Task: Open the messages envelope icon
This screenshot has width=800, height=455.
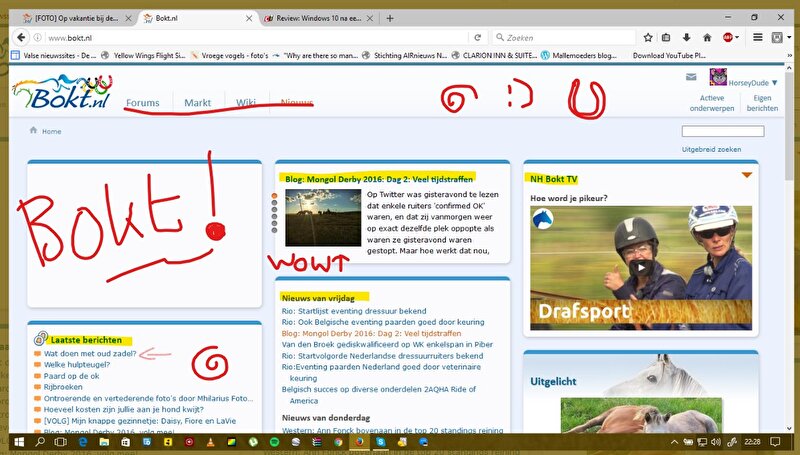Action: click(x=691, y=77)
